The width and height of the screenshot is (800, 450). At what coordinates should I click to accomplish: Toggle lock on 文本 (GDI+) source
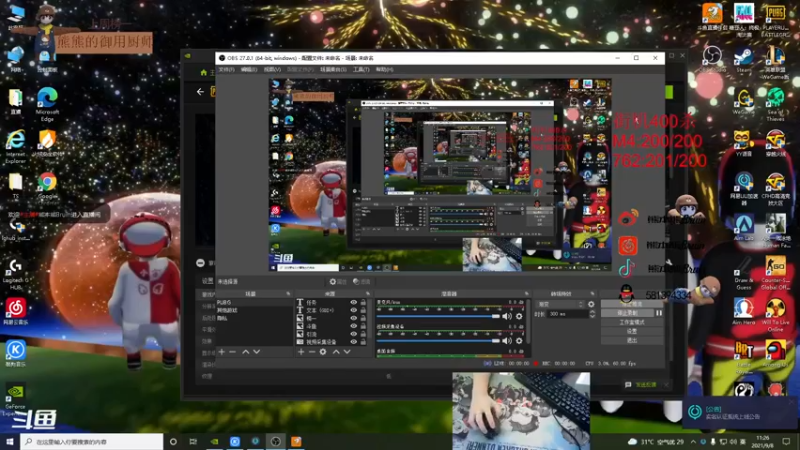[363, 310]
